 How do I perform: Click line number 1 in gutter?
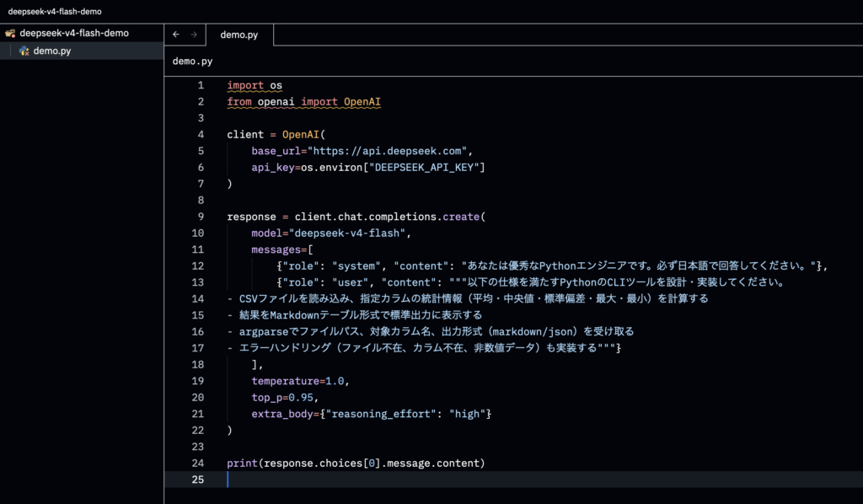coord(201,85)
